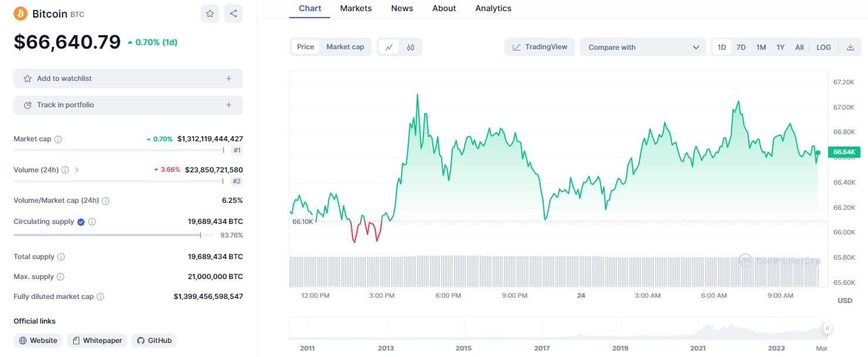Open the Markets tab
Image resolution: width=868 pixels, height=357 pixels.
(356, 8)
